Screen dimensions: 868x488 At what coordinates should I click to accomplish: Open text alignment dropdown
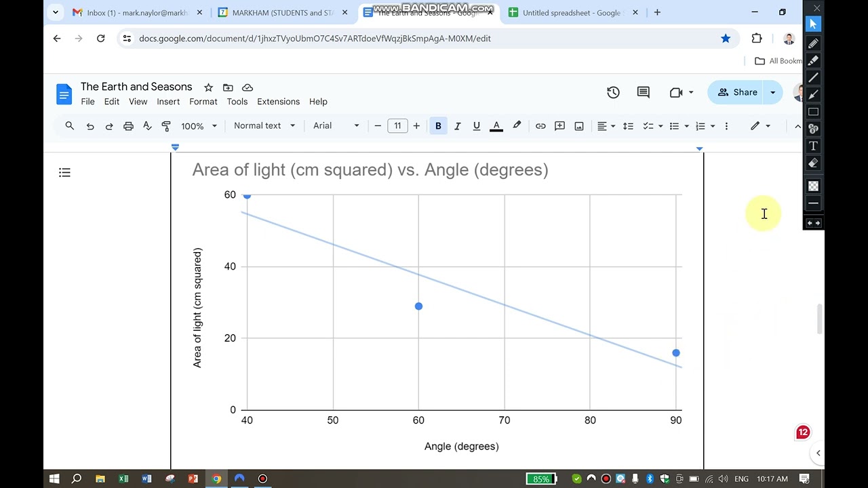click(x=606, y=126)
